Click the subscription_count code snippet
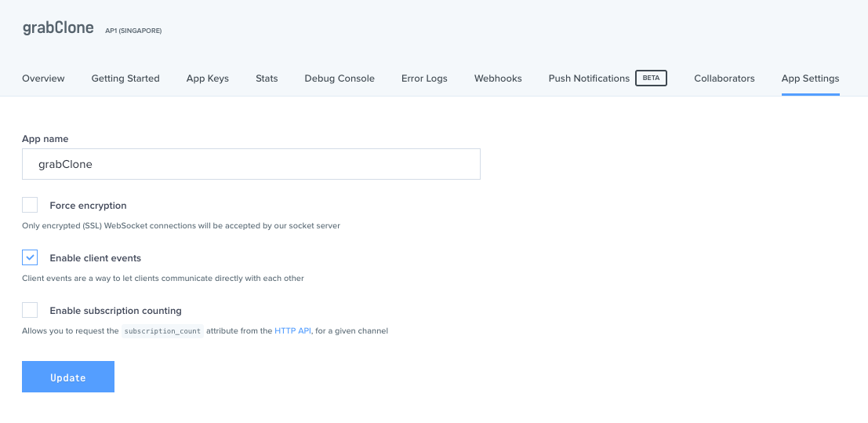 click(162, 331)
